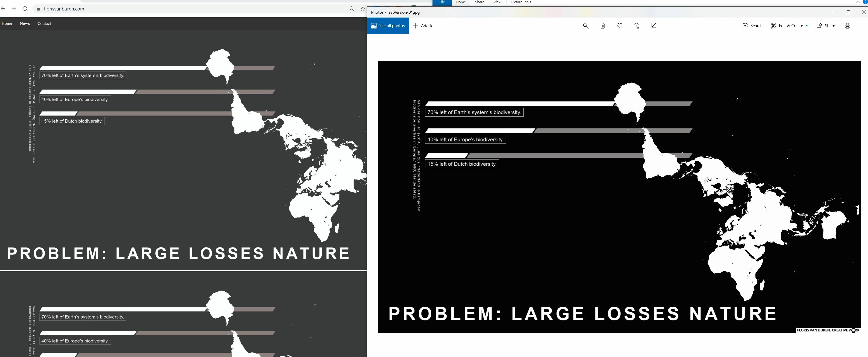Viewport: 868px width, 357px height.
Task: Open the File tab in Explorer ribbon
Action: click(442, 2)
